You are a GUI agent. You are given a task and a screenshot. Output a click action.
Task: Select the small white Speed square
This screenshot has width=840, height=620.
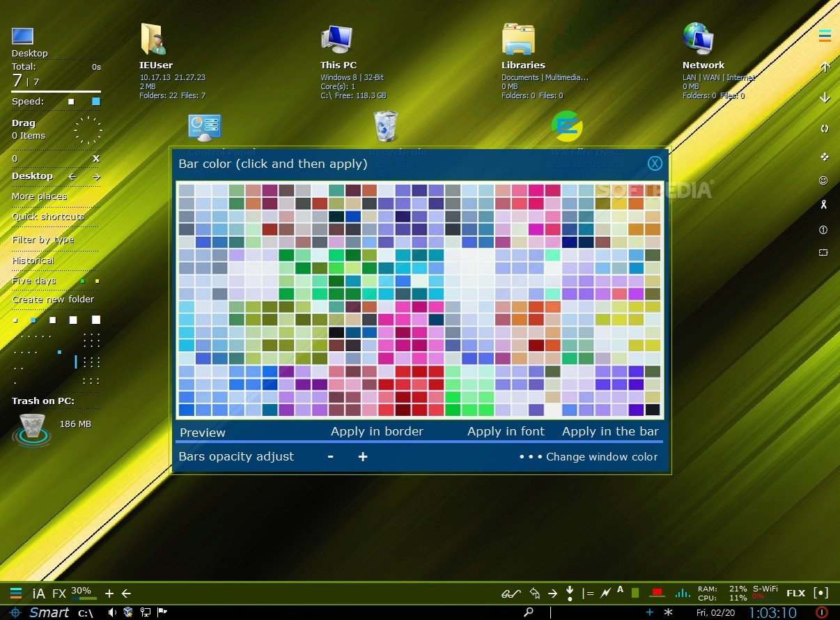[x=71, y=102]
